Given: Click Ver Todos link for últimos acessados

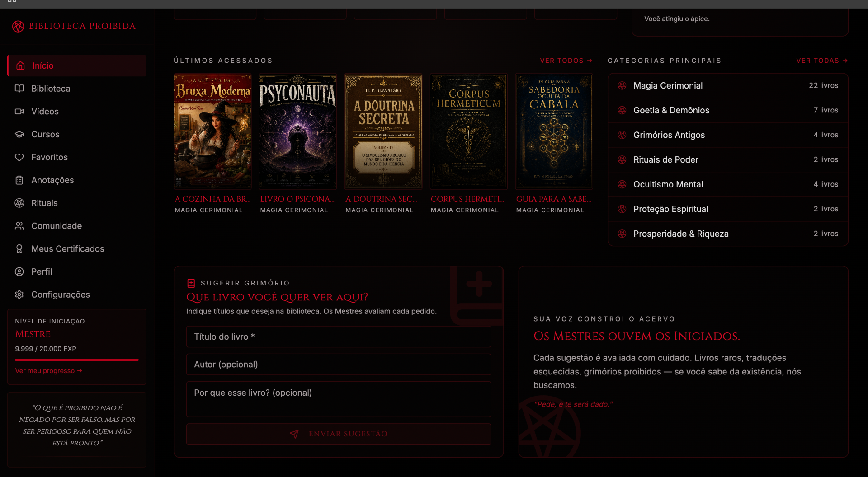Looking at the screenshot, I should (x=566, y=61).
